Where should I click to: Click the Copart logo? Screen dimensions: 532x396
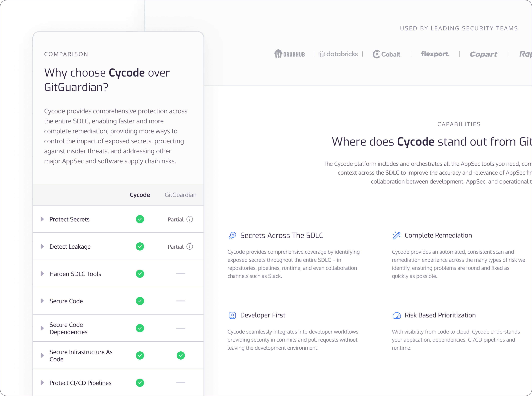[483, 54]
